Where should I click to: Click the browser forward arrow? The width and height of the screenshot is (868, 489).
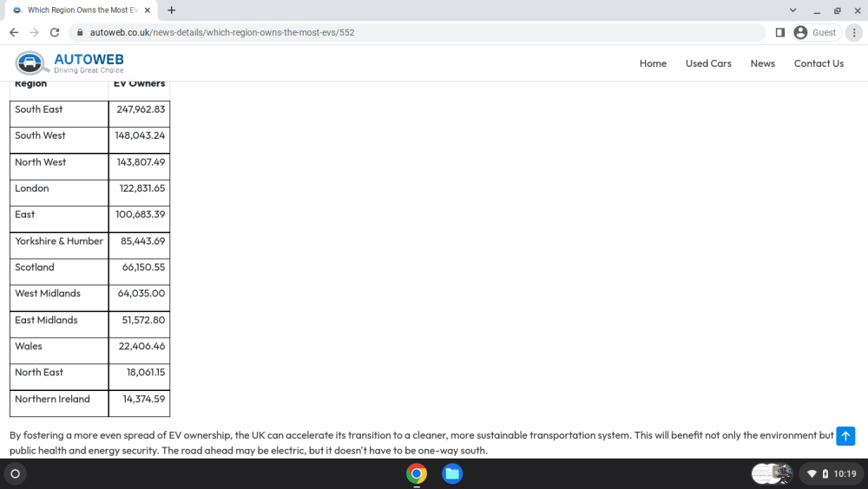coord(35,33)
